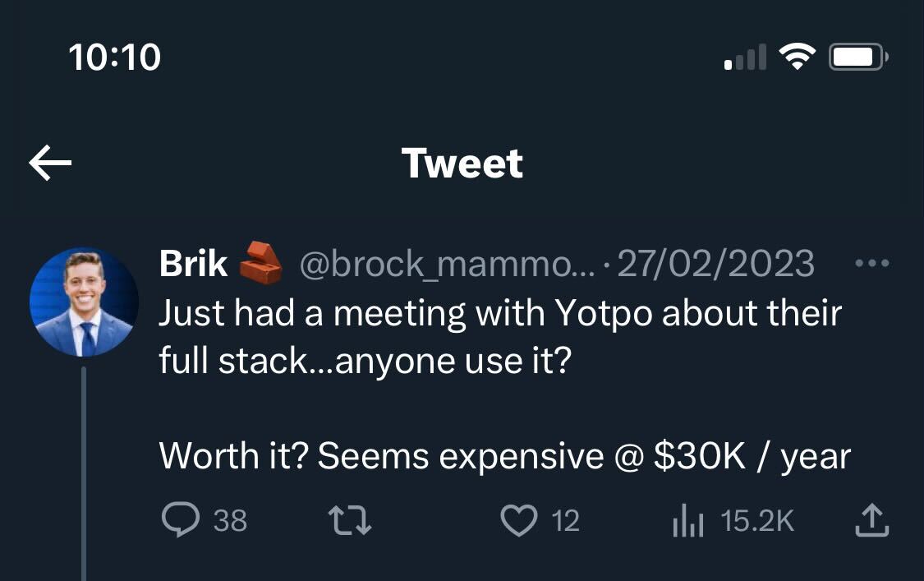Tap the Brik display name
This screenshot has height=581, width=924.
coord(193,264)
